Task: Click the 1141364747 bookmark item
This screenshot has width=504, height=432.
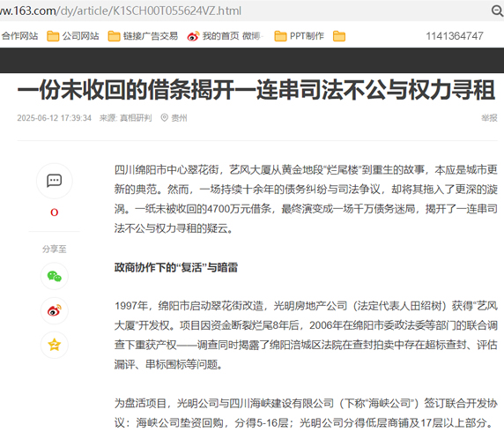Action: click(455, 36)
